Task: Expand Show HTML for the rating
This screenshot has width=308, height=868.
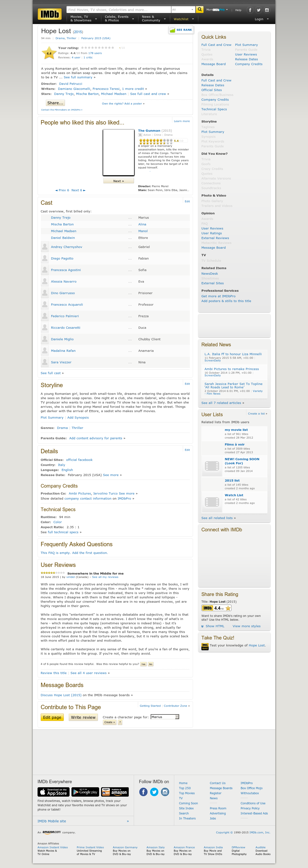Action: [213, 626]
